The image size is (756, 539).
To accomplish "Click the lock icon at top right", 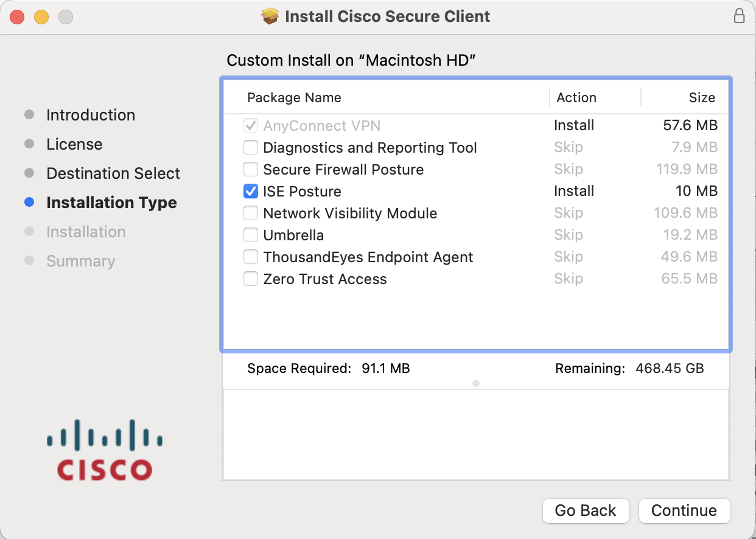I will 739,16.
